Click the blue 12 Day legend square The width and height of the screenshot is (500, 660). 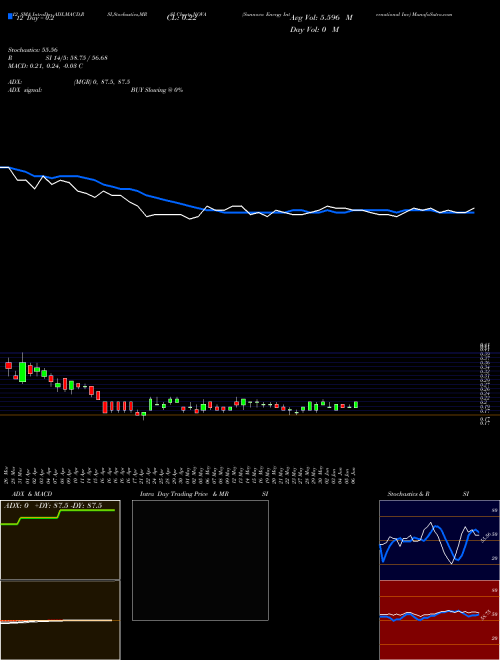(x=11, y=17)
